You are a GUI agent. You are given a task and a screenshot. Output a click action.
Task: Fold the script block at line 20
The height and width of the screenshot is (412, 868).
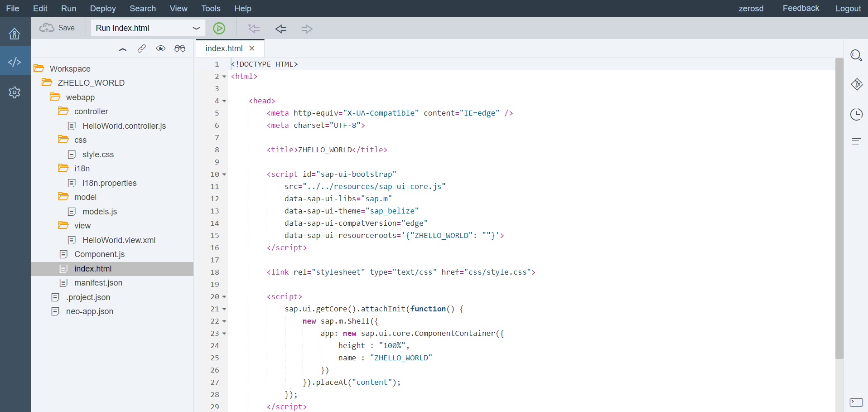click(224, 297)
